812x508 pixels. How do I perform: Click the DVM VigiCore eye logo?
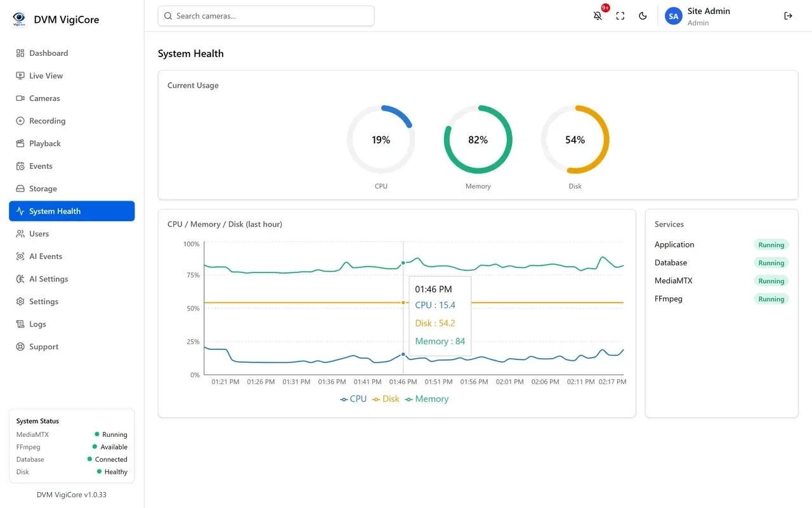(x=20, y=19)
